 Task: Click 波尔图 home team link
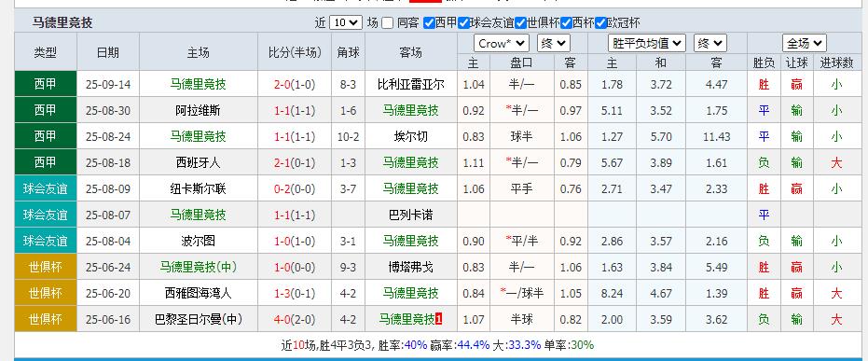(x=199, y=241)
